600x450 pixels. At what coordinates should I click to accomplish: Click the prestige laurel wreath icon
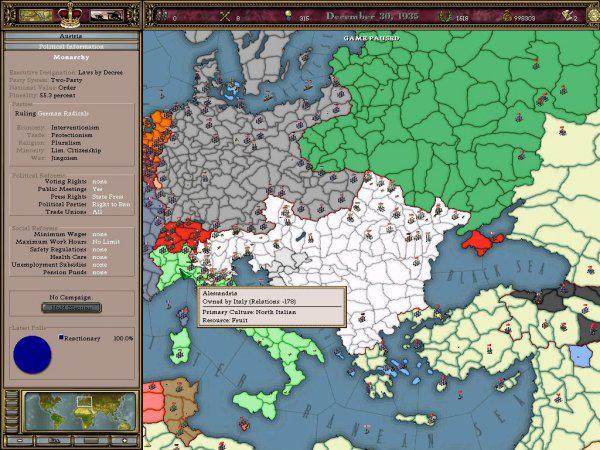(x=445, y=16)
